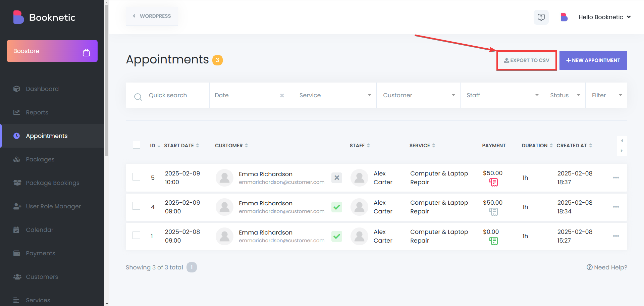Image resolution: width=644 pixels, height=306 pixels.
Task: Check the box for appointment 1
Action: coord(136,235)
